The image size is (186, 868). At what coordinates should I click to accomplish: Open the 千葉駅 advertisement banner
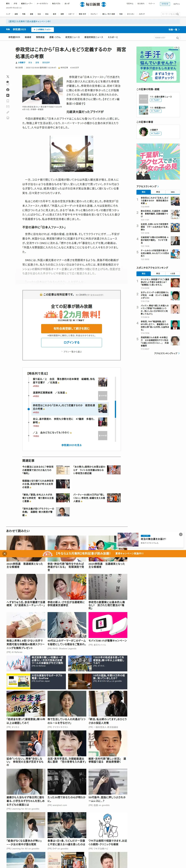tap(158, 162)
